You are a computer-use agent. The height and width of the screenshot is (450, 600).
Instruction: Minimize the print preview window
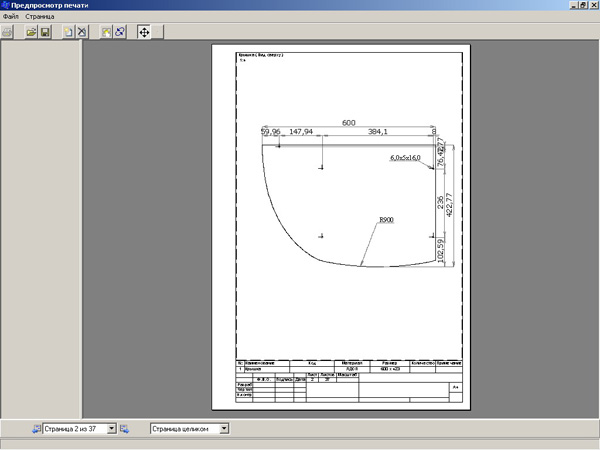(x=574, y=5)
